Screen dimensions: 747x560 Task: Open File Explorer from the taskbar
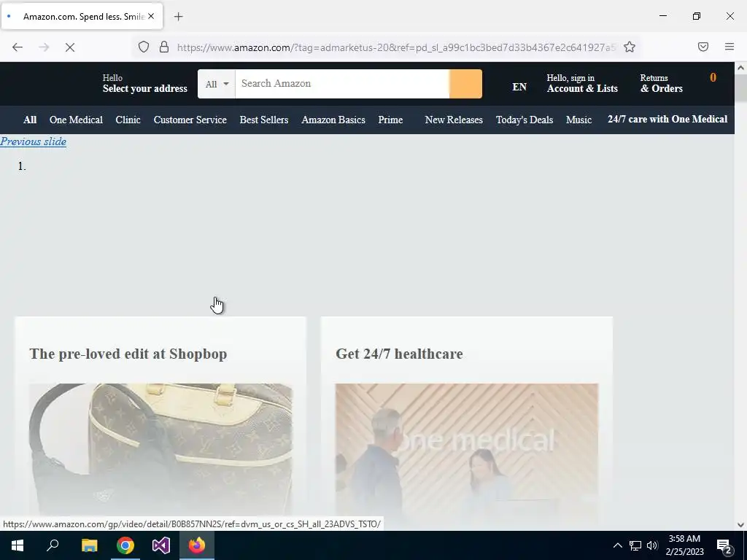(89, 545)
